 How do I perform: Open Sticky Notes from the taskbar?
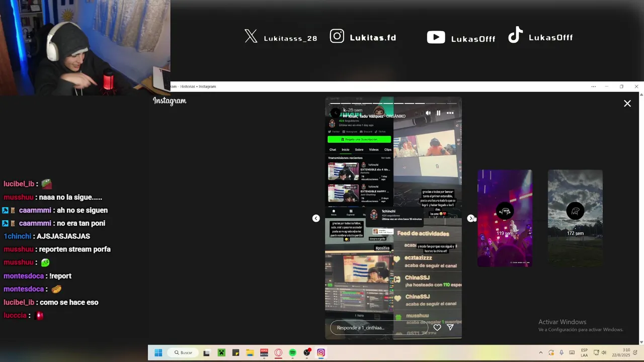(235, 352)
